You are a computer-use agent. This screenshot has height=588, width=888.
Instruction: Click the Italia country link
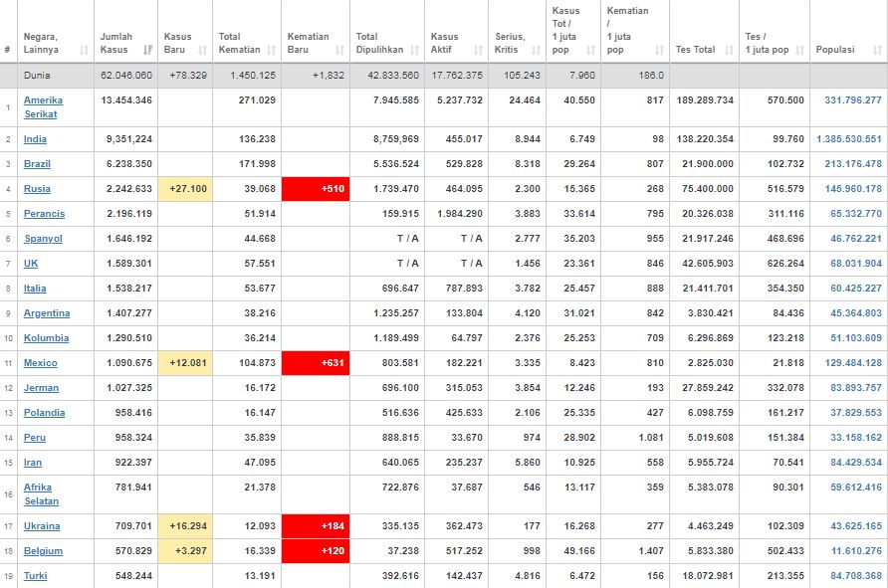pyautogui.click(x=35, y=289)
